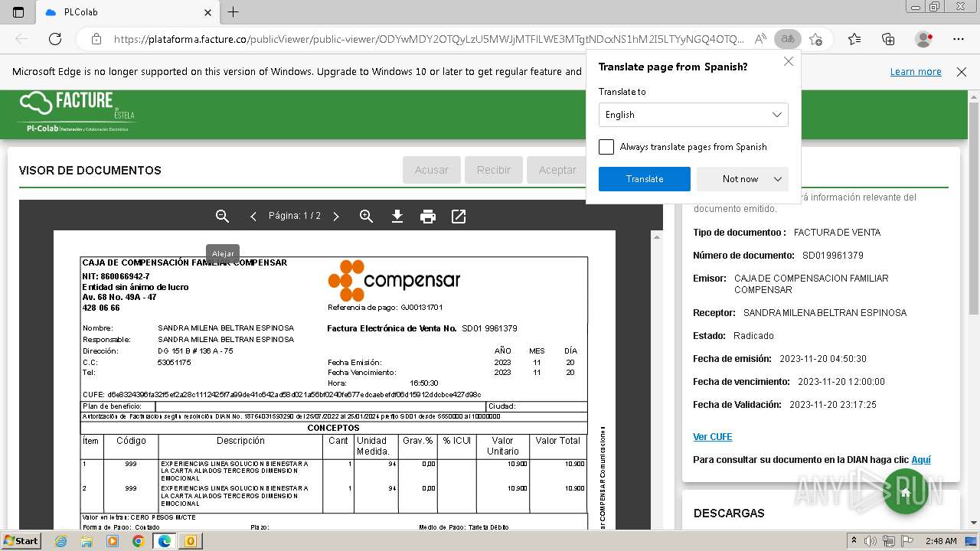Go back in browser history
Viewport: 980px width, 551px height.
[21, 39]
